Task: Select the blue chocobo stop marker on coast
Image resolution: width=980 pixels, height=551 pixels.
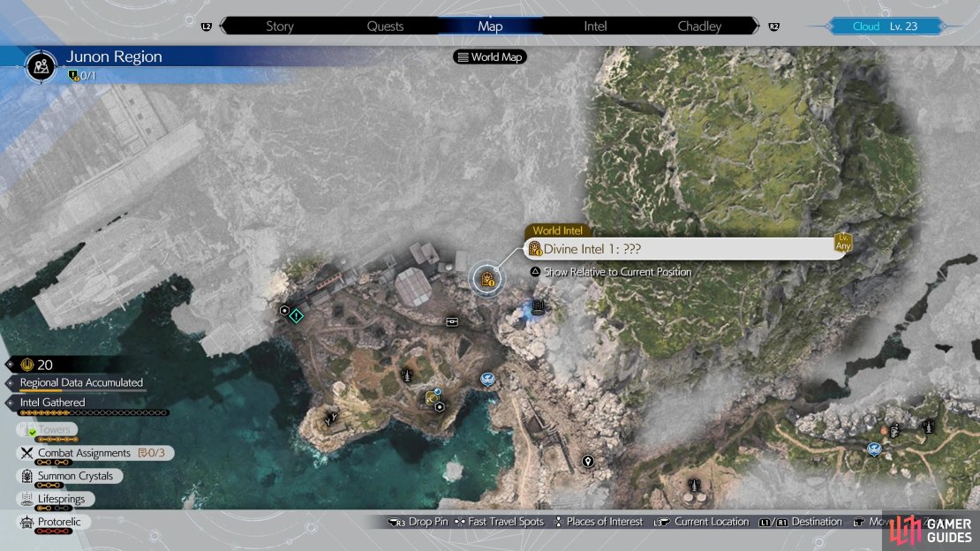Action: [x=487, y=379]
